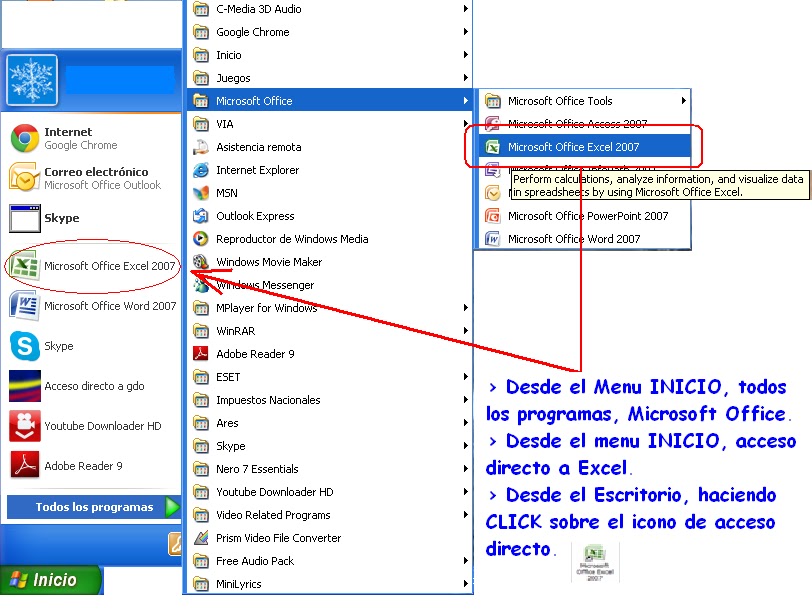812x613 pixels.
Task: Click the Windows Movie Maker icon
Action: (x=200, y=262)
